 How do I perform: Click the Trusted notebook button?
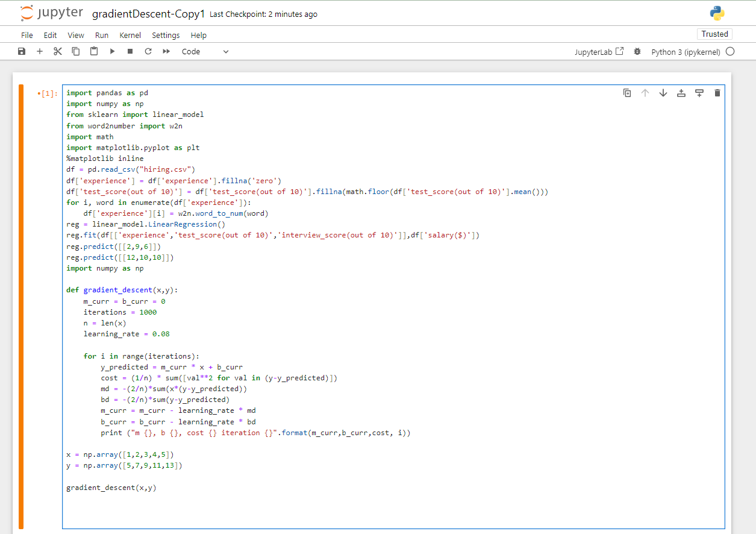[x=715, y=34]
